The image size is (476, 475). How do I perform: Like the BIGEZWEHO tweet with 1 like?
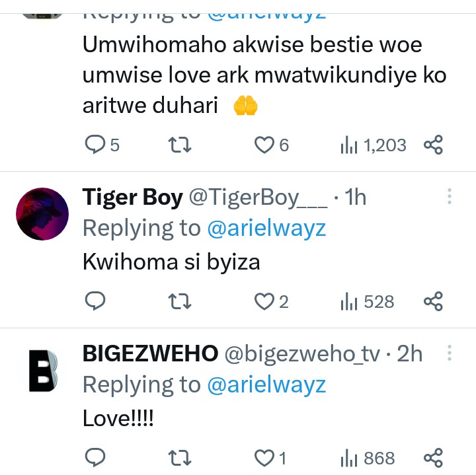[265, 457]
